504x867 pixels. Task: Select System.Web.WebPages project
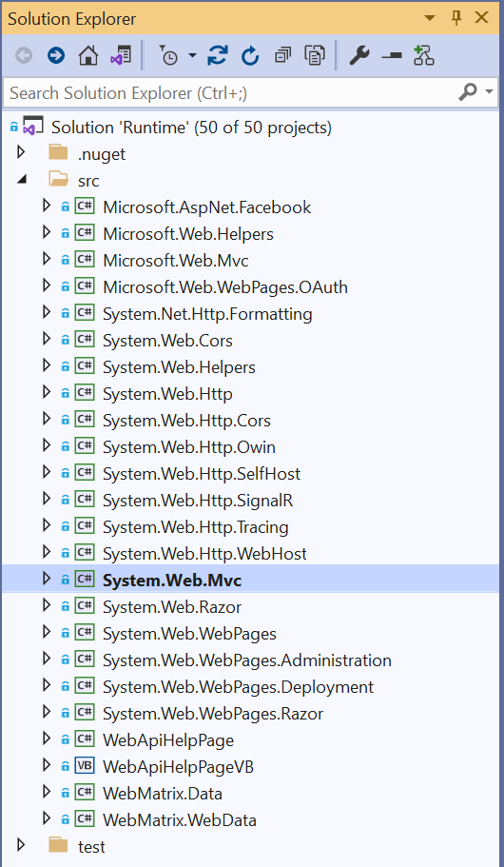point(189,633)
